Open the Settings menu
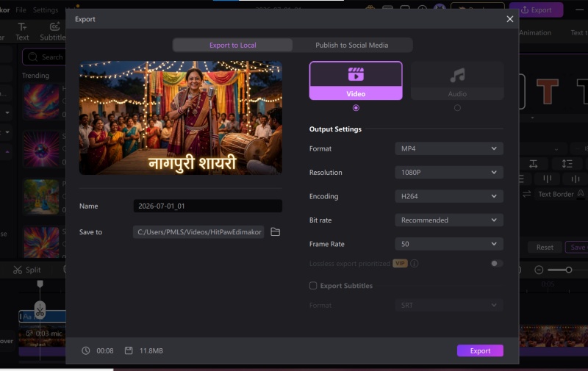The height and width of the screenshot is (371, 588). pyautogui.click(x=46, y=10)
